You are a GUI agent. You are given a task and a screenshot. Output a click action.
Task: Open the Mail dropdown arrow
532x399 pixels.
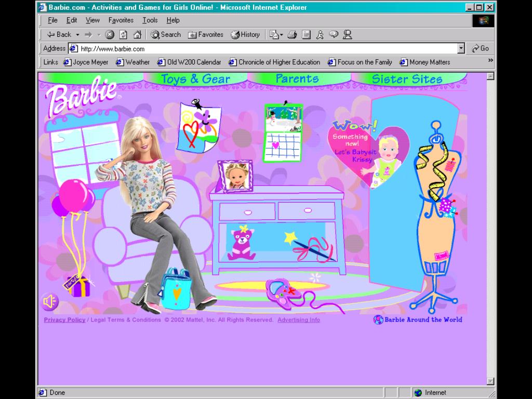coord(281,35)
